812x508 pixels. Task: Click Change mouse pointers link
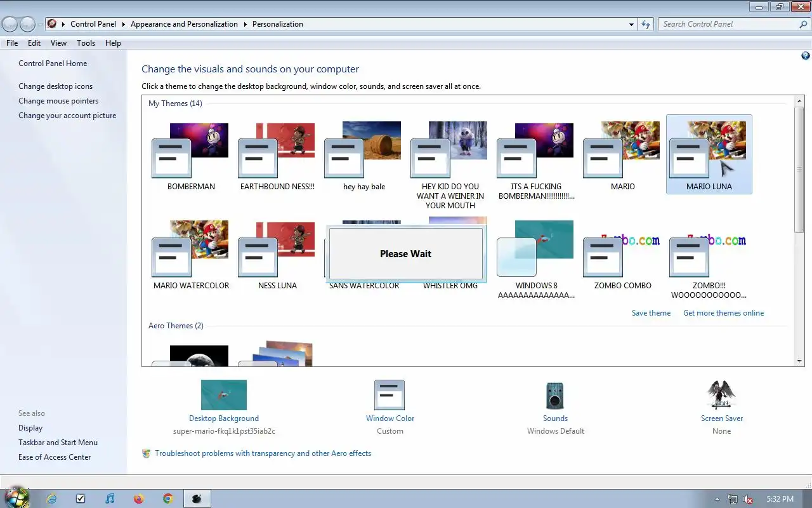[x=58, y=101]
